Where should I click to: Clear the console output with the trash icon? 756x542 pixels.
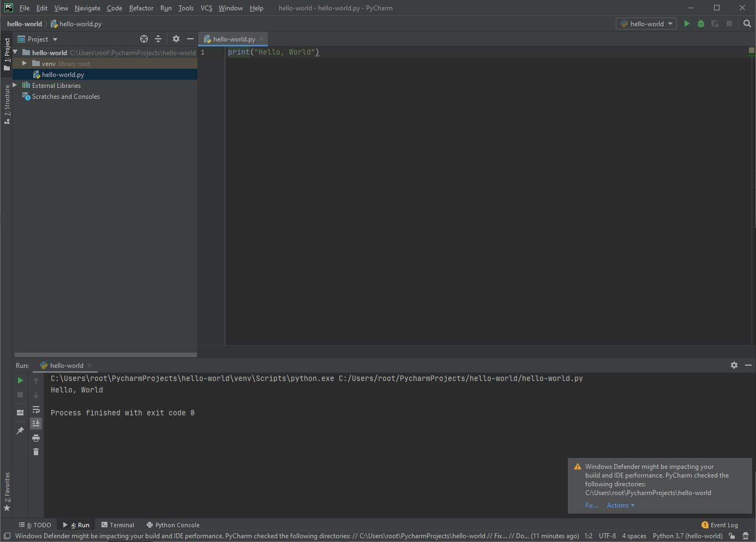pyautogui.click(x=36, y=451)
